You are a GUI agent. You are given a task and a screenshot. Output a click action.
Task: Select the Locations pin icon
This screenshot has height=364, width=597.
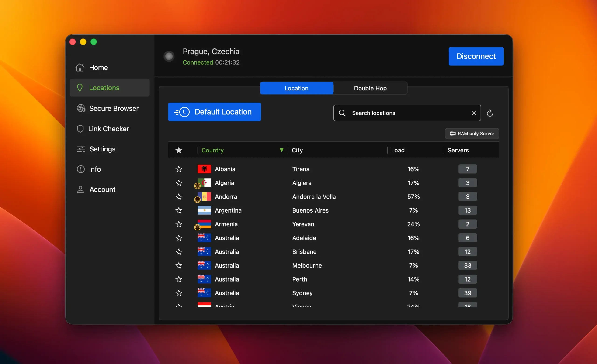coord(80,87)
